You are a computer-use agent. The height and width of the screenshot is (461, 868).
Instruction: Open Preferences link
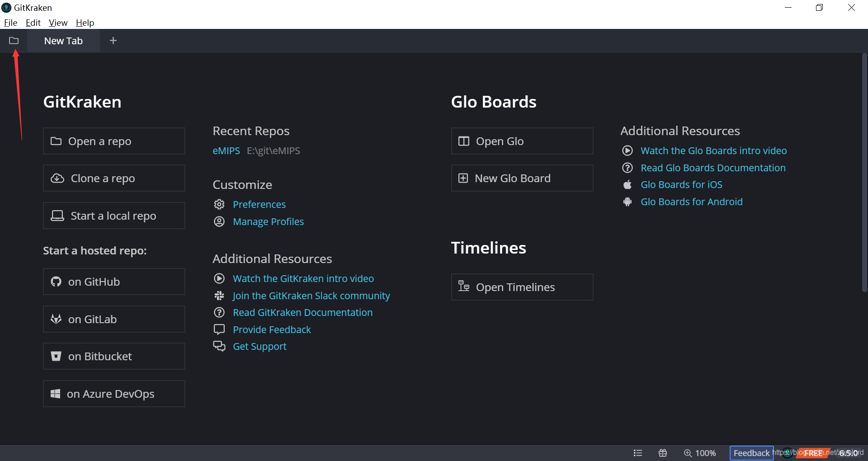[x=259, y=205]
